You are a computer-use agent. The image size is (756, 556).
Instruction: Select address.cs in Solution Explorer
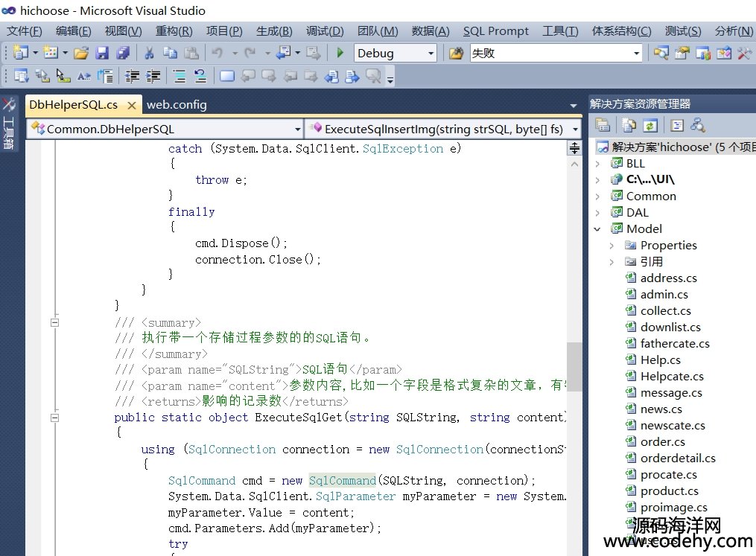tap(668, 278)
